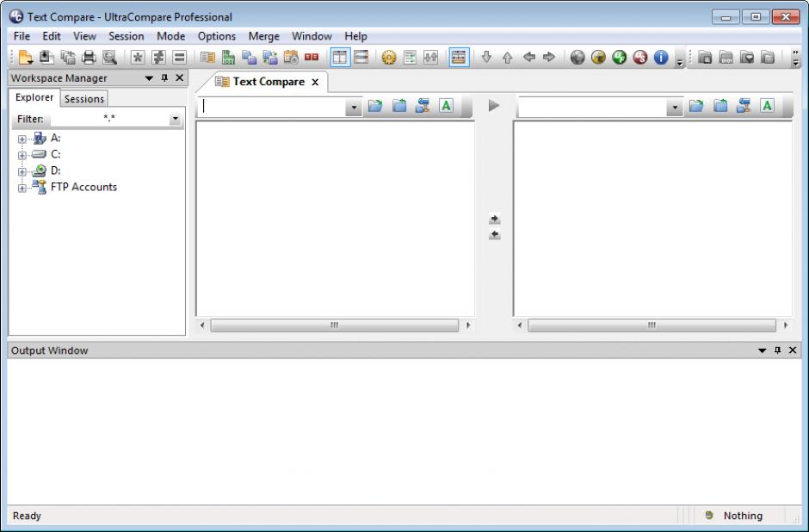Screen dimensions: 809x532
Task: Click the red double-pane toolbar icon
Action: click(x=311, y=58)
